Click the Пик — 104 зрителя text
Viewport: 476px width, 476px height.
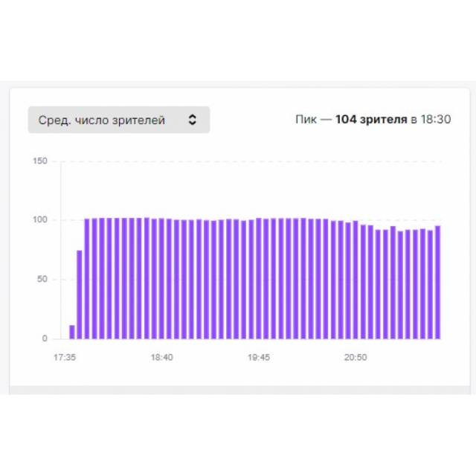351,119
